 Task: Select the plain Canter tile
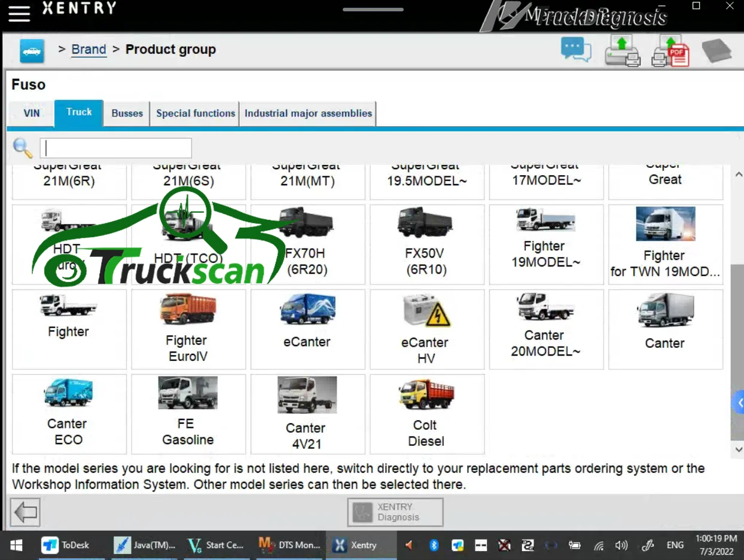(666, 329)
